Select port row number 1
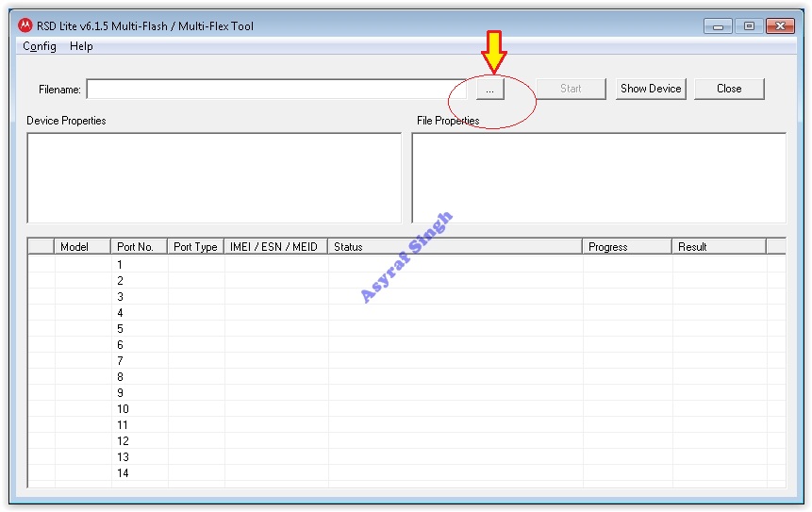Viewport: 812px width, 512px height. pyautogui.click(x=406, y=265)
